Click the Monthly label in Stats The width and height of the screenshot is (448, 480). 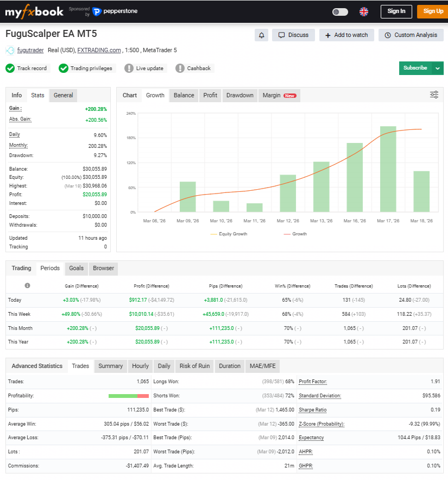click(x=18, y=145)
